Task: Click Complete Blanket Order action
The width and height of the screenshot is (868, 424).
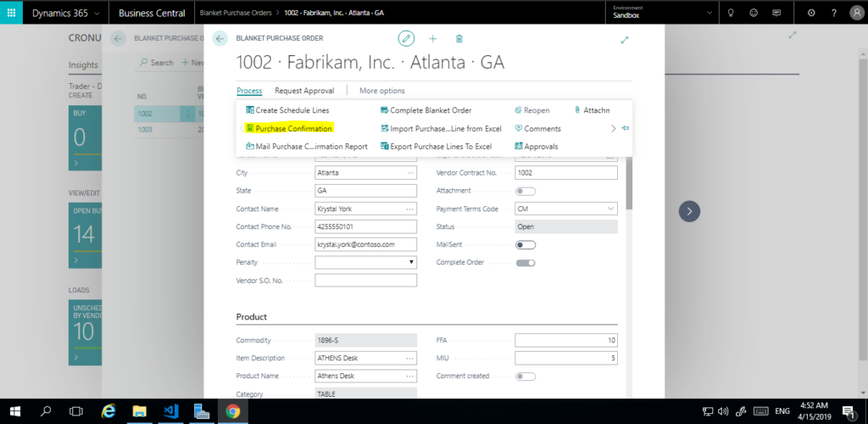Action: pyautogui.click(x=426, y=110)
